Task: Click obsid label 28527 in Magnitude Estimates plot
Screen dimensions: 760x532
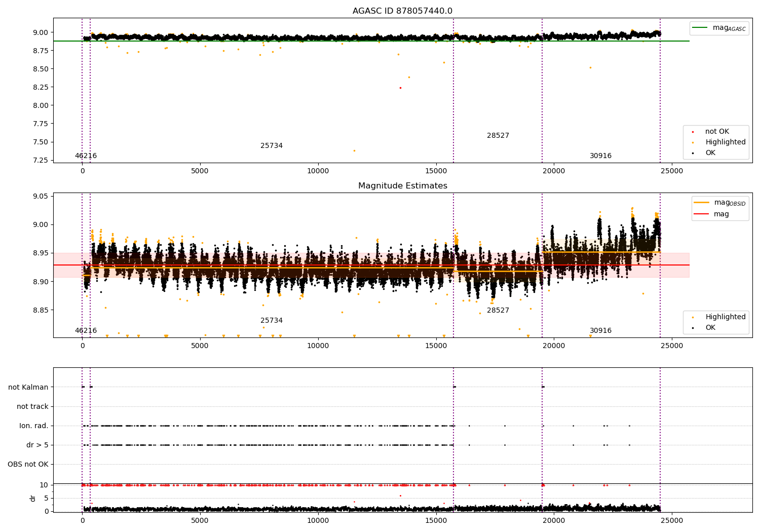Action: click(x=498, y=311)
